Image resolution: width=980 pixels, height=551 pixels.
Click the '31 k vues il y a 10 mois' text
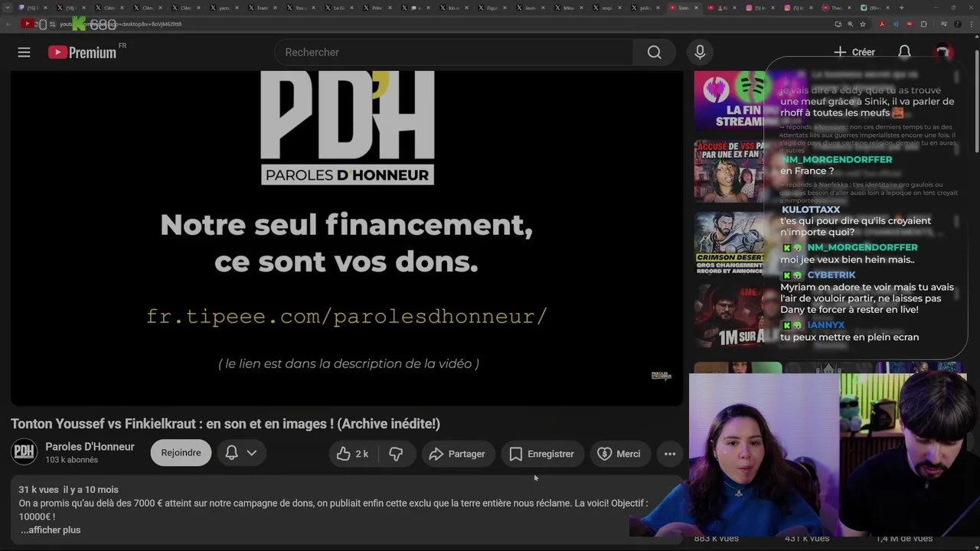click(69, 489)
